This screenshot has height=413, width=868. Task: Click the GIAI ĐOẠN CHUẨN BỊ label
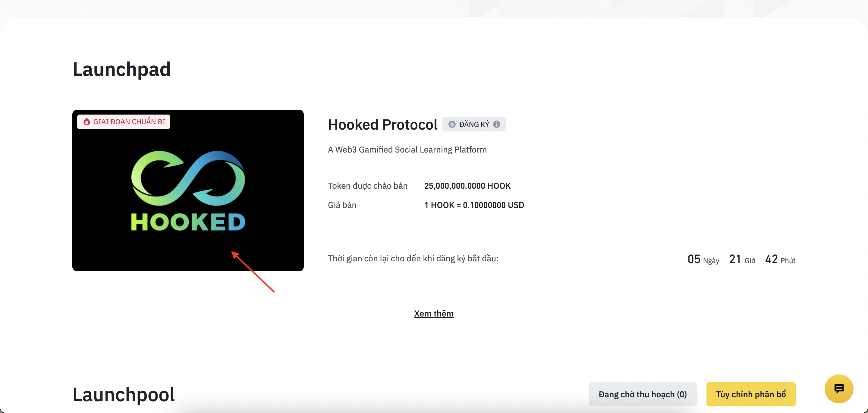pos(124,122)
